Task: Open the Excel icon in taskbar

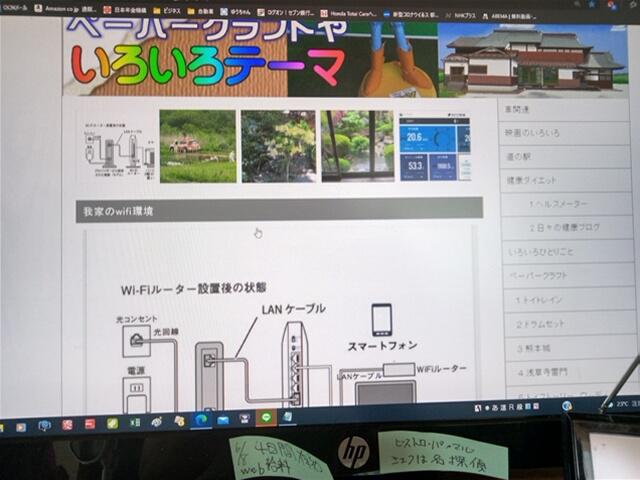Action: [x=134, y=422]
